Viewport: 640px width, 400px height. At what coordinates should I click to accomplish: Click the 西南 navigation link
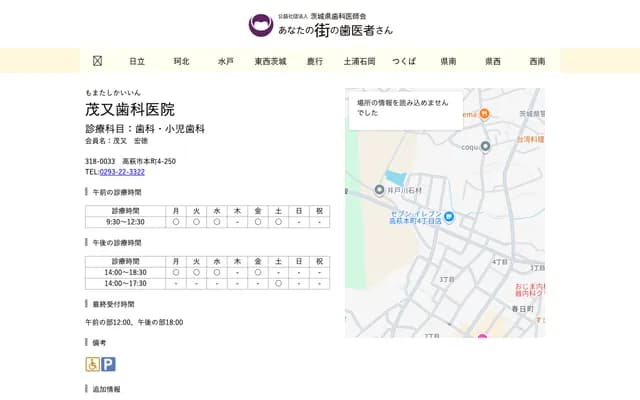(x=537, y=61)
